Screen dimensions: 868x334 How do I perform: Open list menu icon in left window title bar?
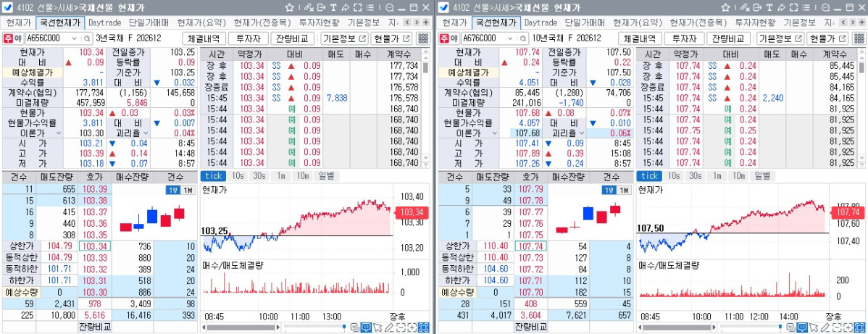(370, 8)
